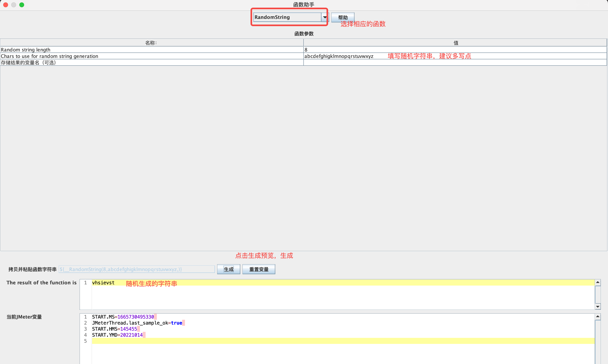Select the function string field ${__RandomString...}
The image size is (608, 364).
pyautogui.click(x=137, y=269)
